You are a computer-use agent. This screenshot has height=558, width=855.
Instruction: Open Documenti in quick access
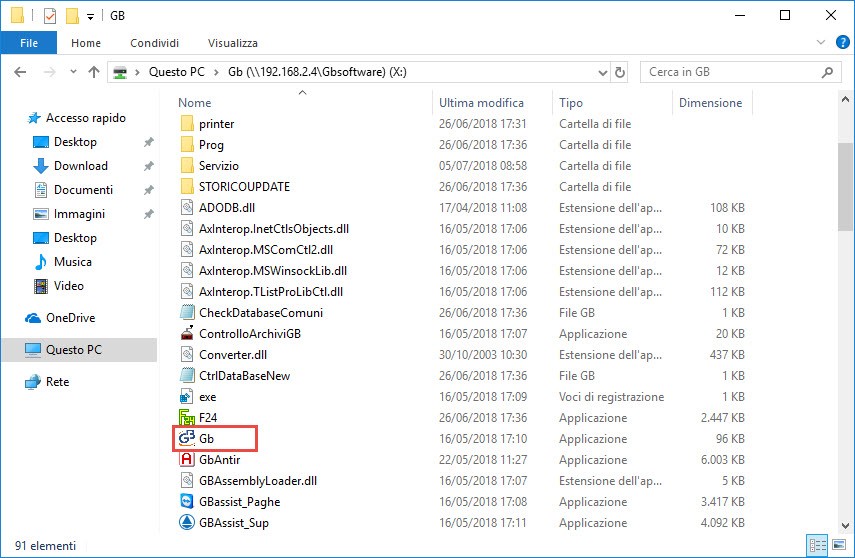83,190
